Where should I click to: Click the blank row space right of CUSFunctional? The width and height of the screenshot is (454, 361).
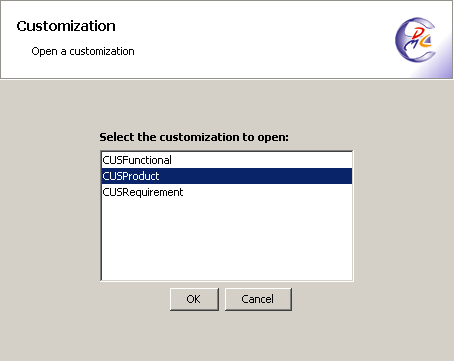click(x=262, y=160)
